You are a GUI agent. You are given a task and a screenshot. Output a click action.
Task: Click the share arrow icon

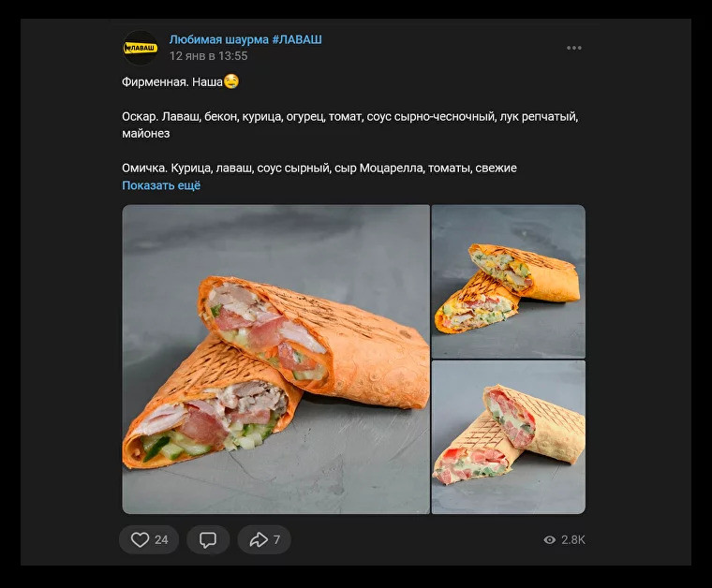click(259, 539)
